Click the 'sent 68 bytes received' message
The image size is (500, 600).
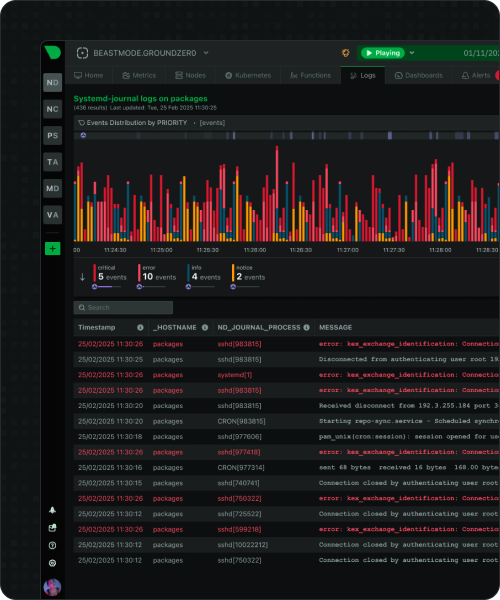coord(409,467)
